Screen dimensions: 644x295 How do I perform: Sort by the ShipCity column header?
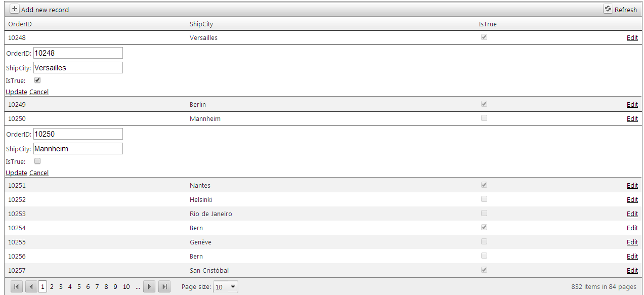click(198, 24)
